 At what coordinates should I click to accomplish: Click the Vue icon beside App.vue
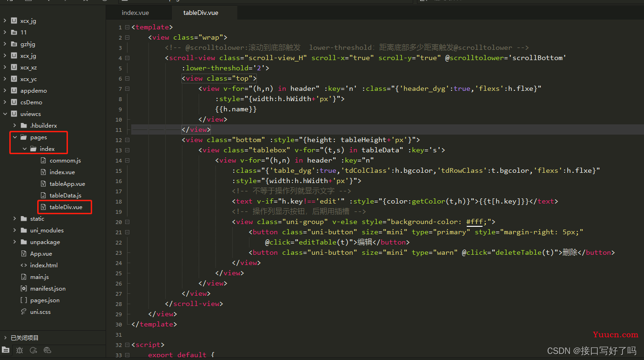pos(24,254)
